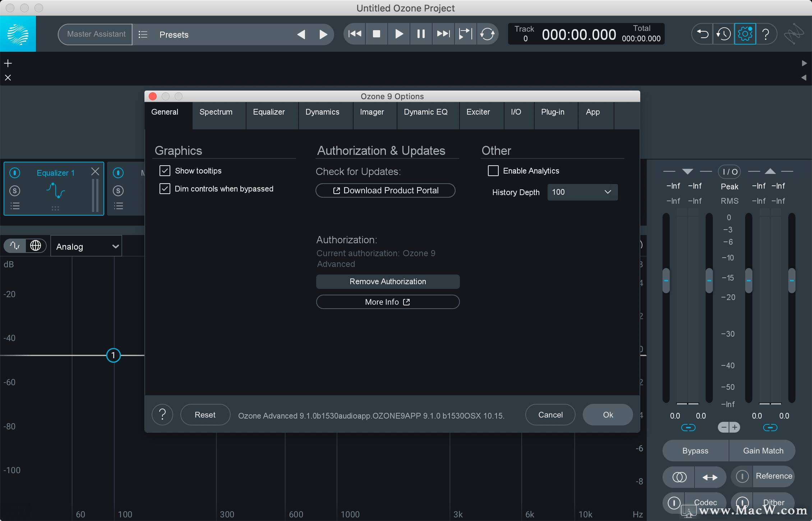Open the preset list menu icon

[143, 34]
